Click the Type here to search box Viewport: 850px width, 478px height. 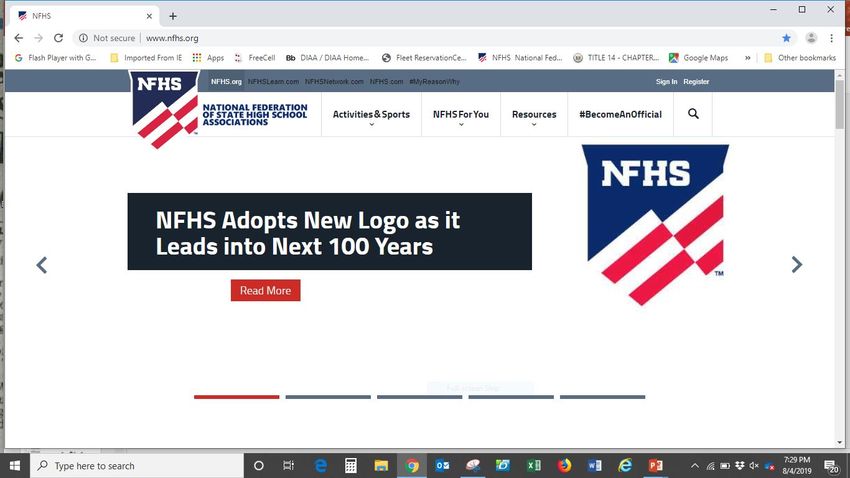(137, 466)
